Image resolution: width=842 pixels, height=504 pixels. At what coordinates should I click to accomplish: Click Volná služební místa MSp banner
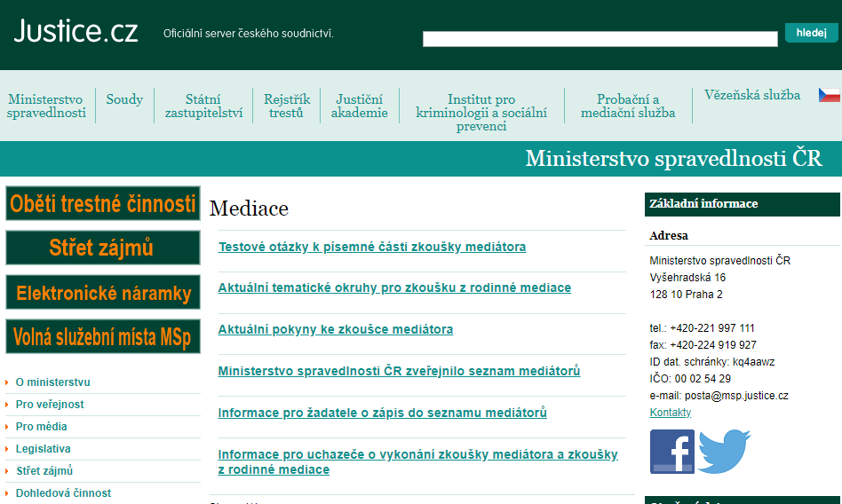pyautogui.click(x=103, y=336)
